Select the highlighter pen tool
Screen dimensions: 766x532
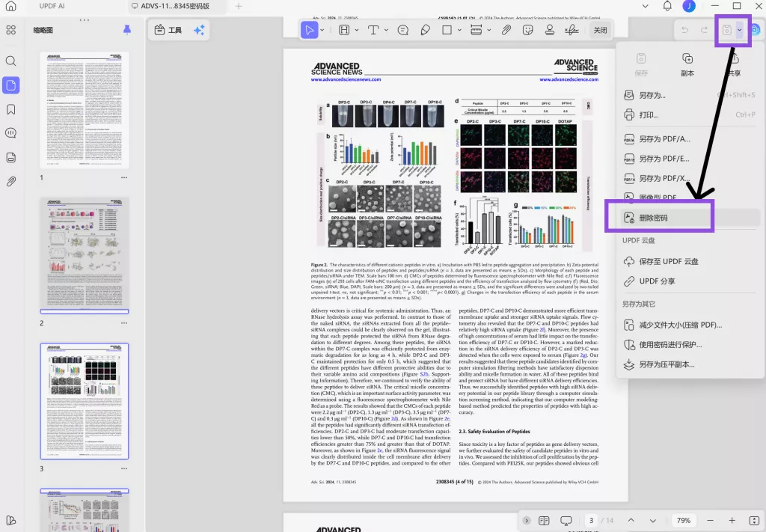(426, 30)
